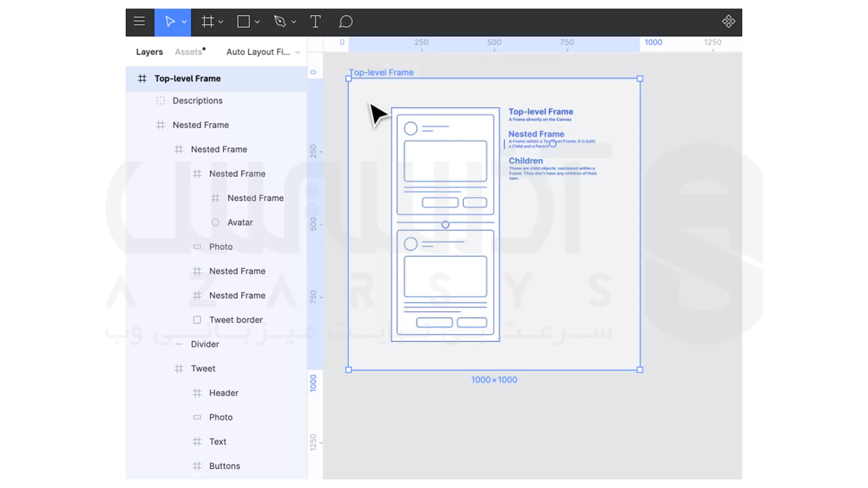Click the bottom-right selection handle of frame
This screenshot has width=868, height=488.
(640, 370)
